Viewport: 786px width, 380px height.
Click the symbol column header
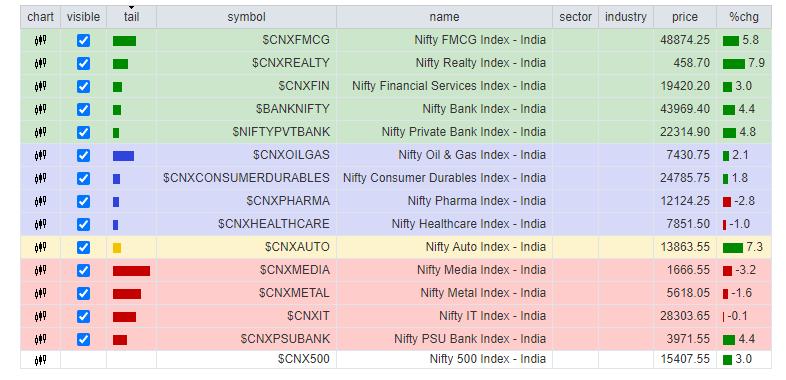[x=246, y=17]
